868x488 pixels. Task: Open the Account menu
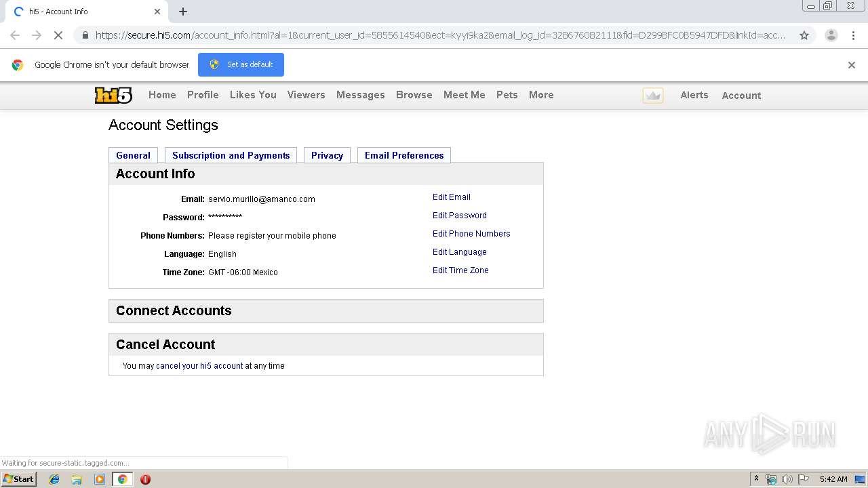(x=741, y=96)
